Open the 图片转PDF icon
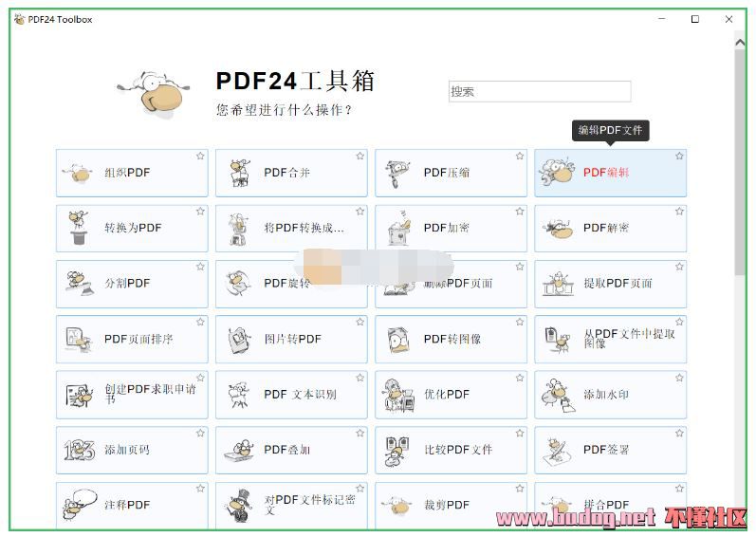Screen dimensions: 756x537 [239, 340]
